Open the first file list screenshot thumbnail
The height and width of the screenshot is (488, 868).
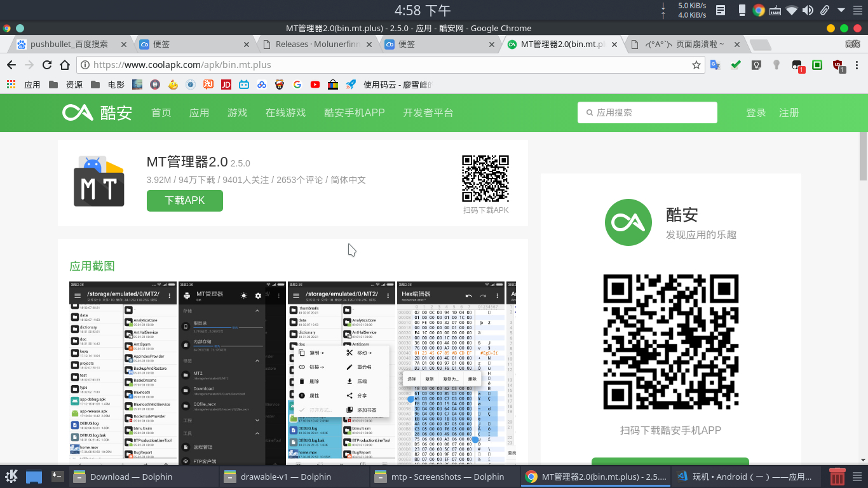(123, 372)
